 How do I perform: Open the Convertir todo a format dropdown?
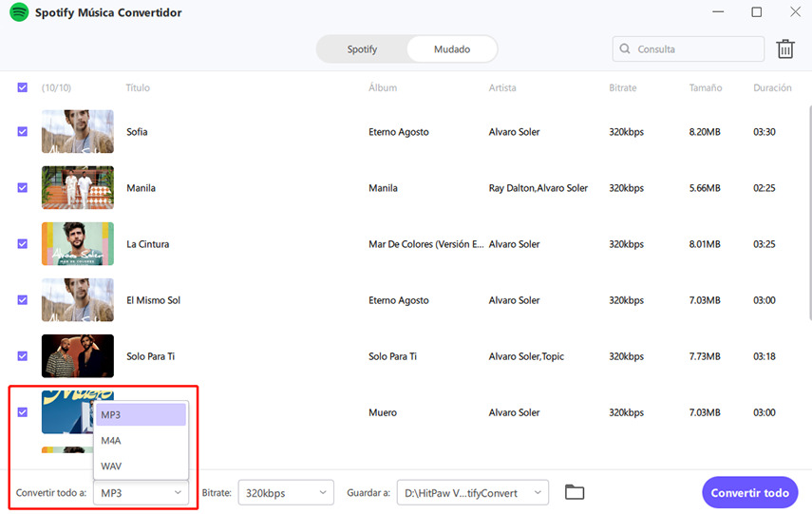[141, 492]
